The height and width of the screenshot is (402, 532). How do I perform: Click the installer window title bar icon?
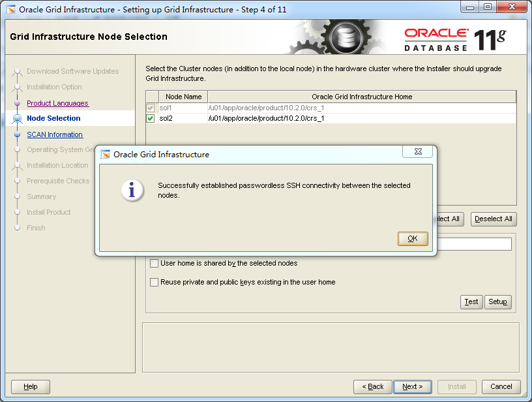tap(11, 10)
